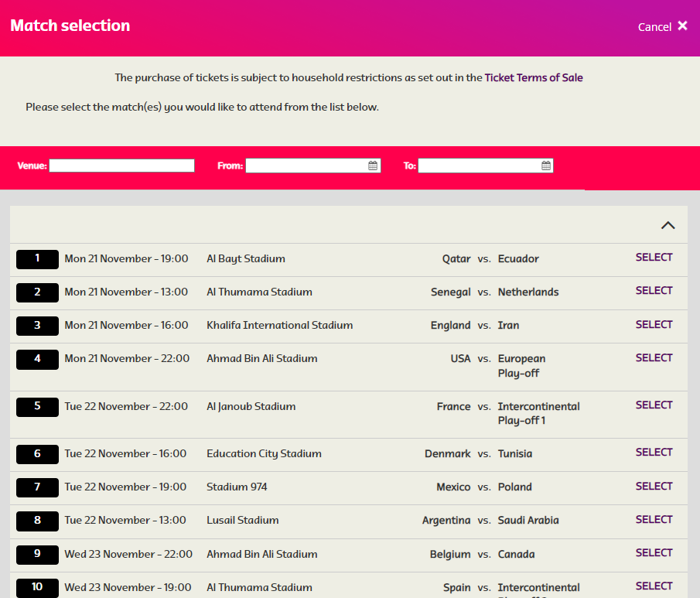The width and height of the screenshot is (700, 598).
Task: Select the Qatar vs. Ecuador match
Action: click(654, 258)
